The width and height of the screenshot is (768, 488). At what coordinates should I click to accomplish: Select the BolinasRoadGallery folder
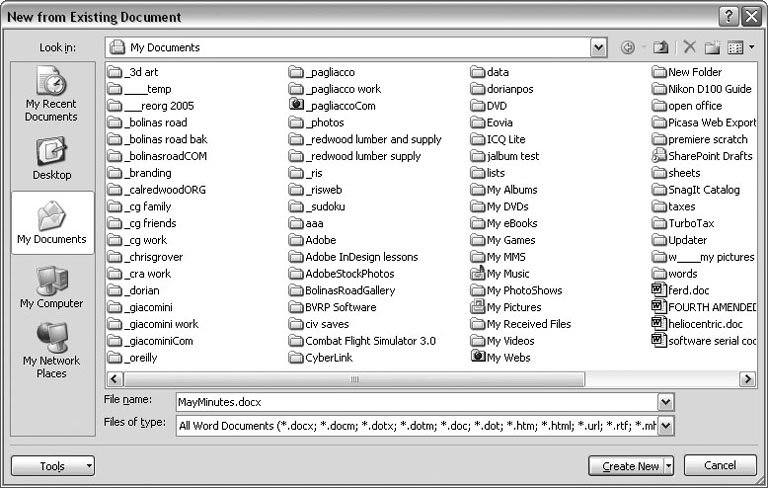[342, 290]
